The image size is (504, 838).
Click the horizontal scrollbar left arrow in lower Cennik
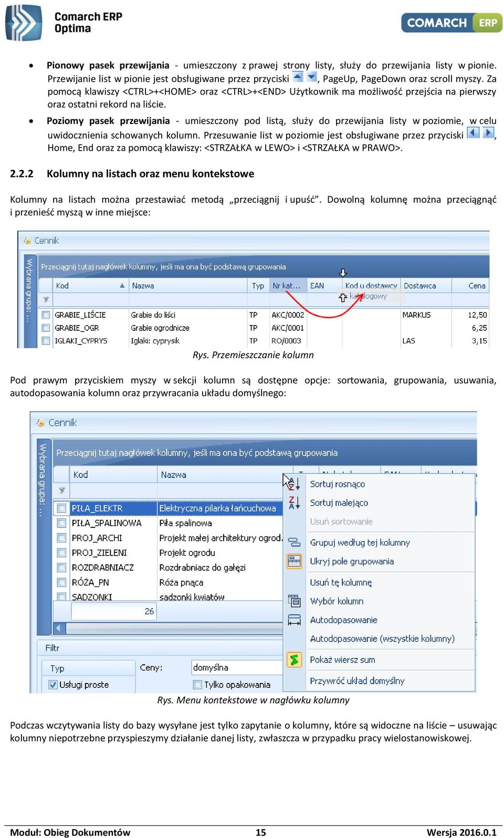[x=58, y=628]
